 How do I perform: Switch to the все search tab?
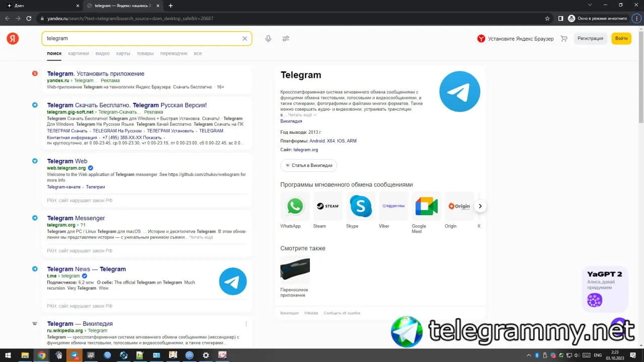click(198, 53)
